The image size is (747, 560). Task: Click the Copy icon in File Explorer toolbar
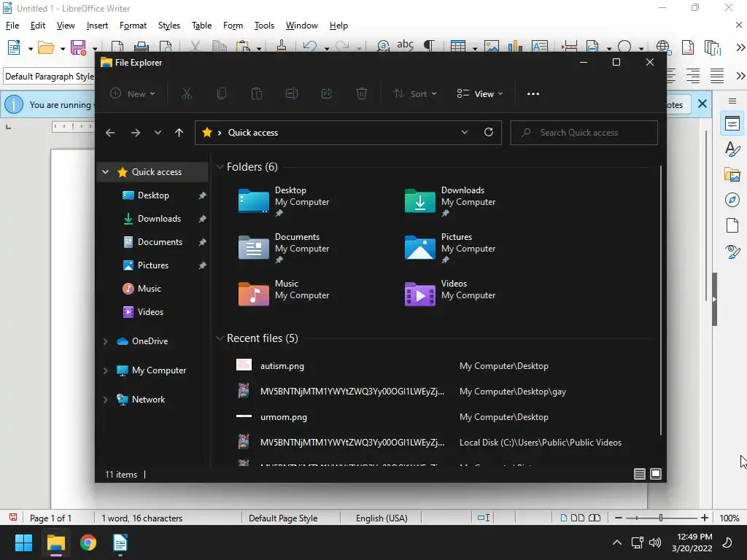(222, 94)
